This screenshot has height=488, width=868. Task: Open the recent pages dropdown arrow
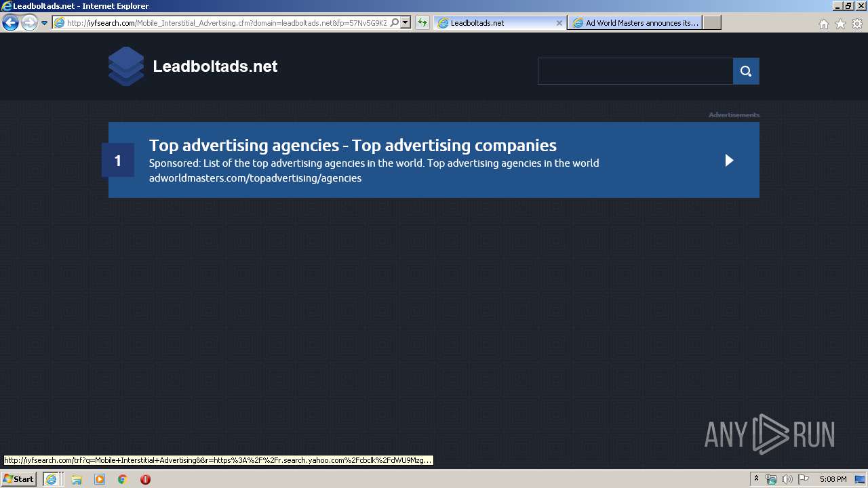tap(44, 23)
